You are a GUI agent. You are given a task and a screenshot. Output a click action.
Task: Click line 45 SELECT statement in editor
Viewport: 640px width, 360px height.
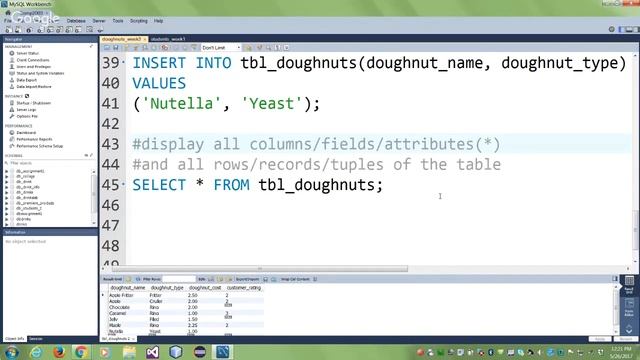[258, 185]
